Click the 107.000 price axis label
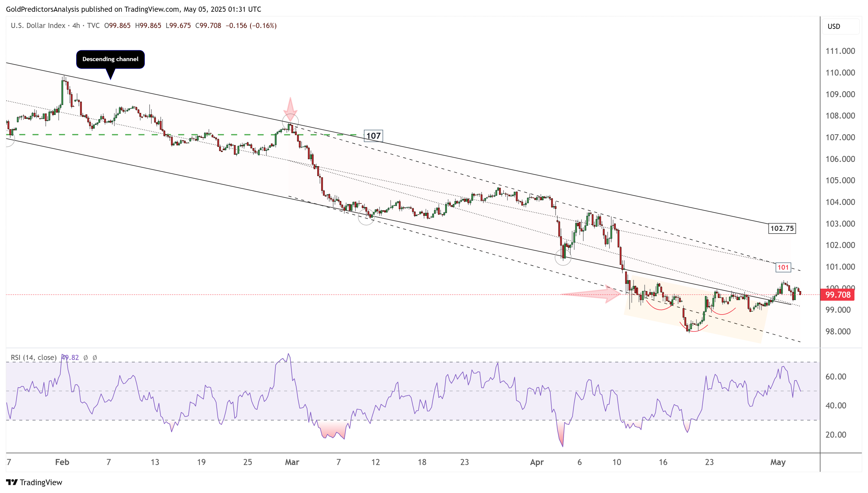868x493 pixels. click(840, 138)
